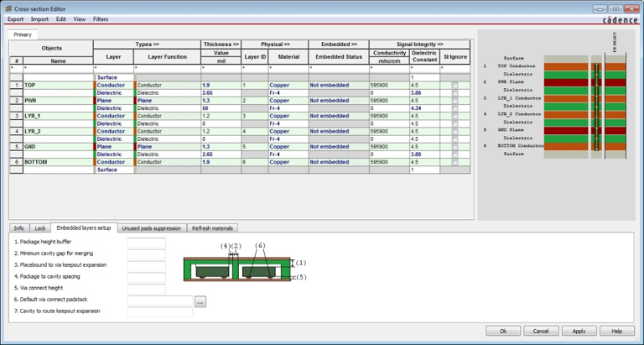The height and width of the screenshot is (345, 644).
Task: Open the Edit menu
Action: (60, 19)
